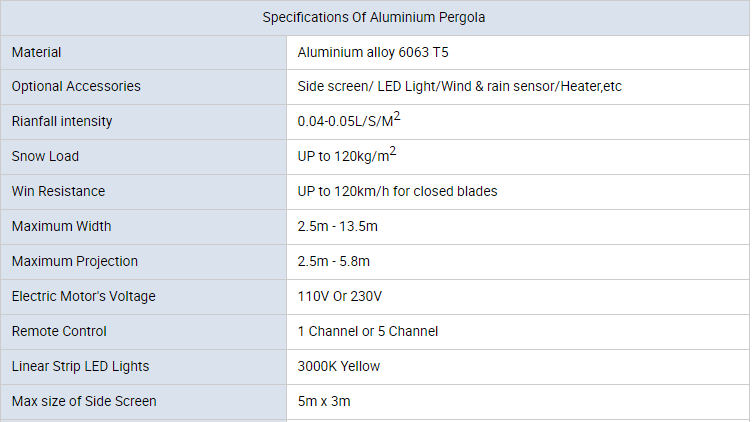Select the '2.5m - 5.8m' projection value
Image resolution: width=752 pixels, height=422 pixels.
(334, 262)
